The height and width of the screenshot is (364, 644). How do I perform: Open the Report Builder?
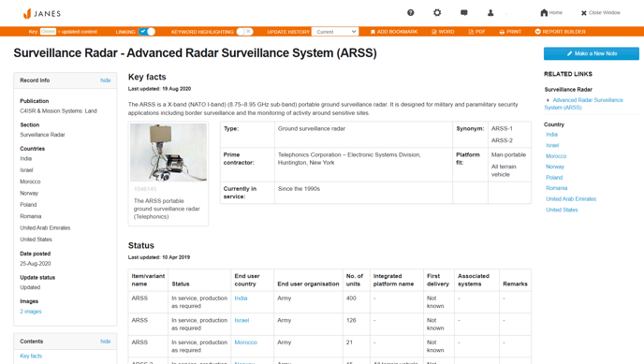560,32
